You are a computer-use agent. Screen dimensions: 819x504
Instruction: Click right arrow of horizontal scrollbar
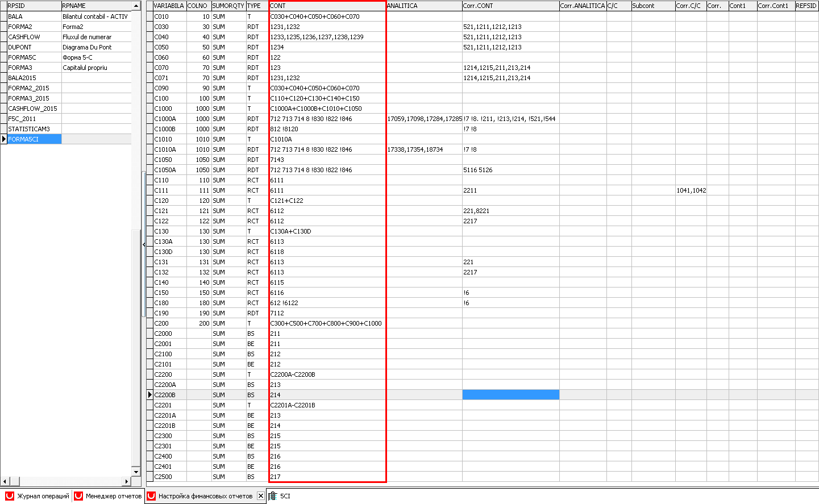[x=127, y=481]
